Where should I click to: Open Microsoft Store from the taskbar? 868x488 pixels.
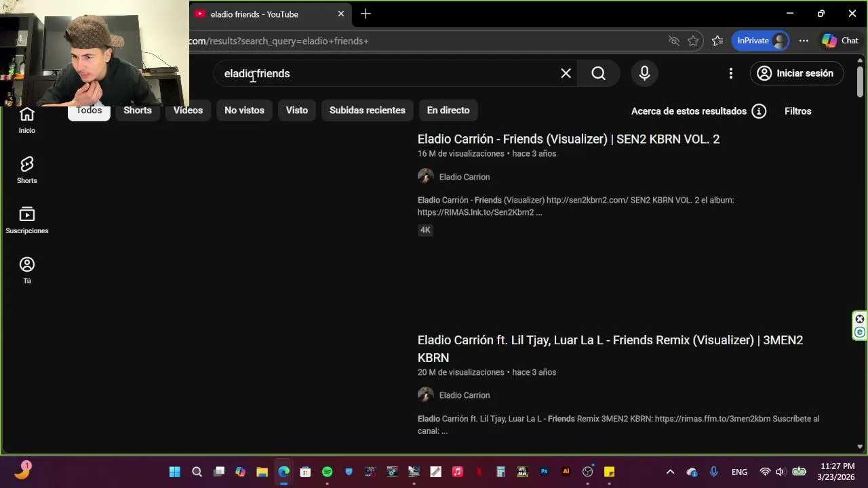coord(305,472)
